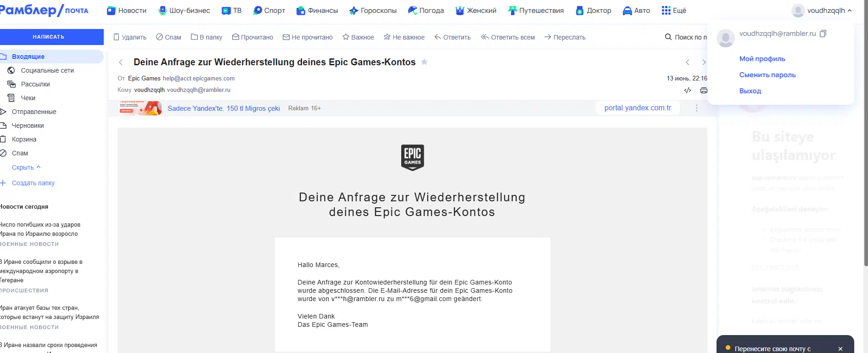Star the email next to subject

coord(425,62)
